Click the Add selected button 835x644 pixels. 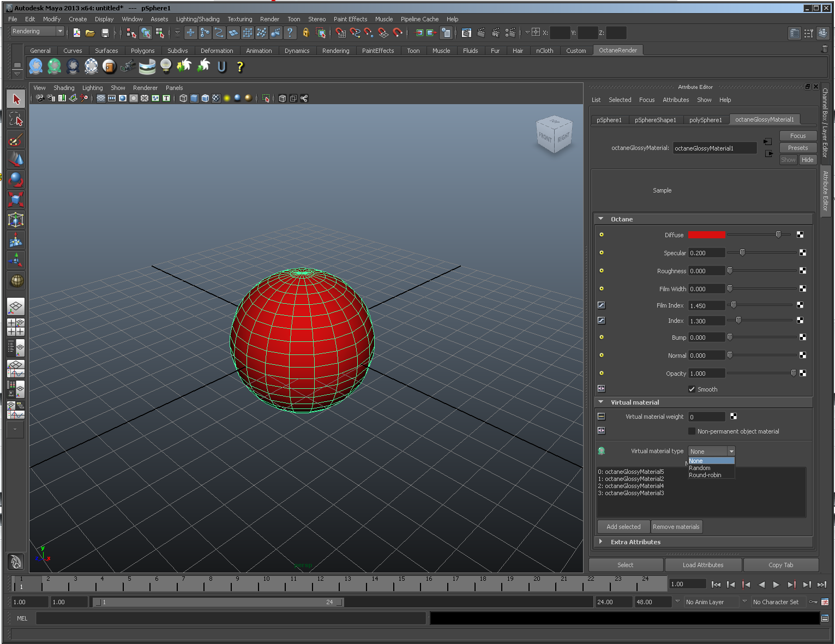pyautogui.click(x=623, y=527)
